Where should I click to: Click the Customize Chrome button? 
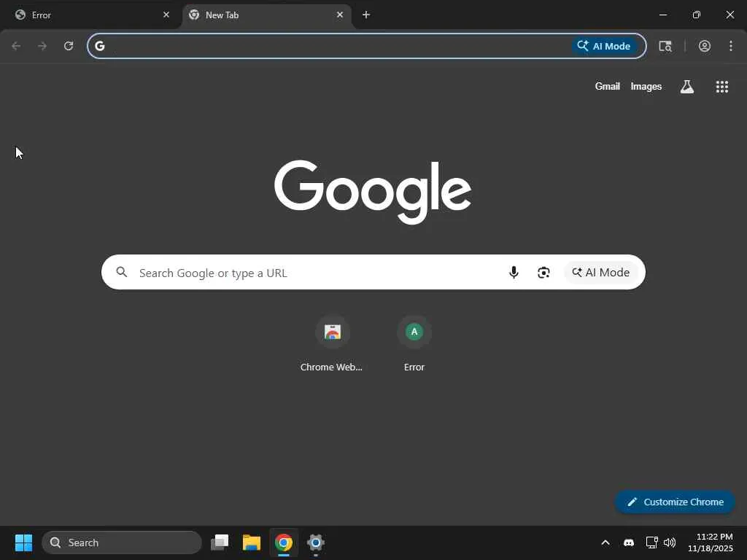[x=675, y=502]
